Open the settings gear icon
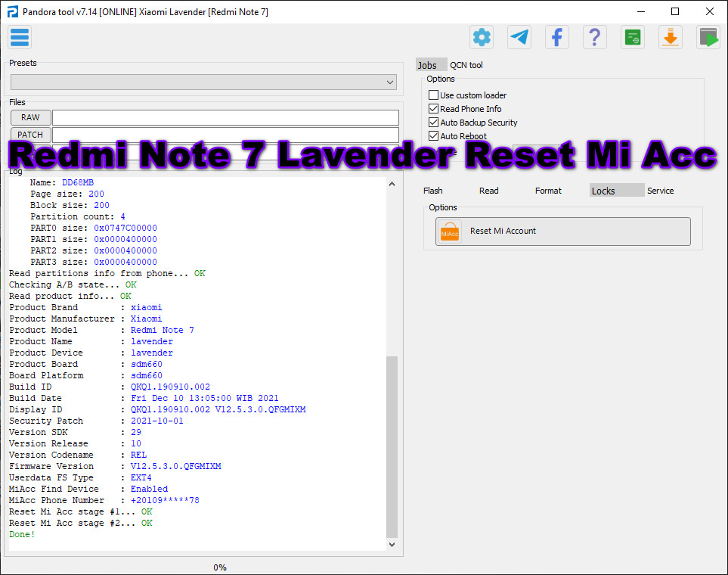728x575 pixels. click(x=482, y=37)
